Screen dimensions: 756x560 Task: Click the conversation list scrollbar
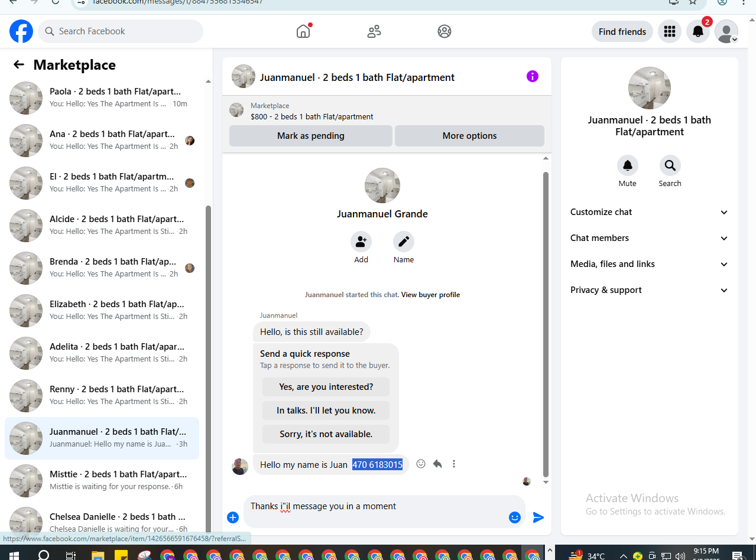208,369
